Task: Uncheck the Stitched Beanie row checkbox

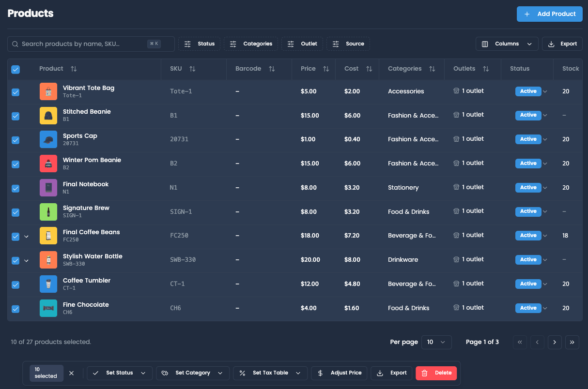Action: click(x=15, y=116)
